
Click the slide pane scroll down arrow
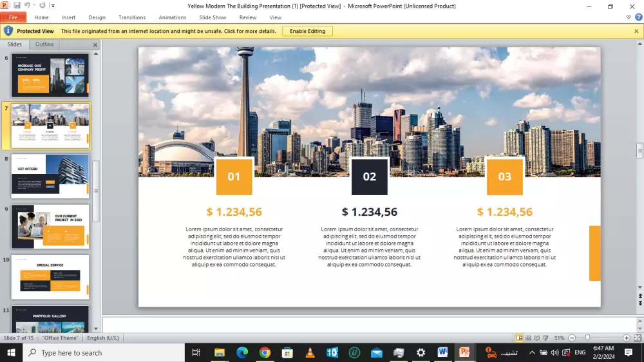(x=96, y=329)
